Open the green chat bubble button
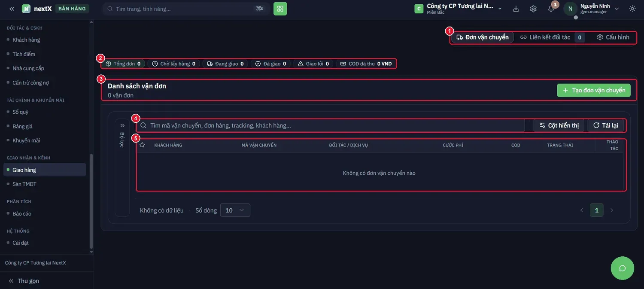 pyautogui.click(x=623, y=268)
